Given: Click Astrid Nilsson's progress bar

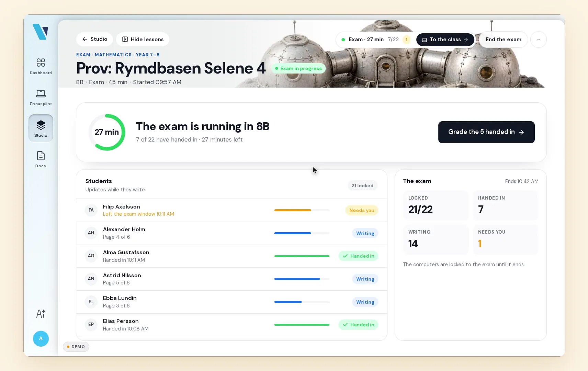Looking at the screenshot, I should tap(302, 279).
